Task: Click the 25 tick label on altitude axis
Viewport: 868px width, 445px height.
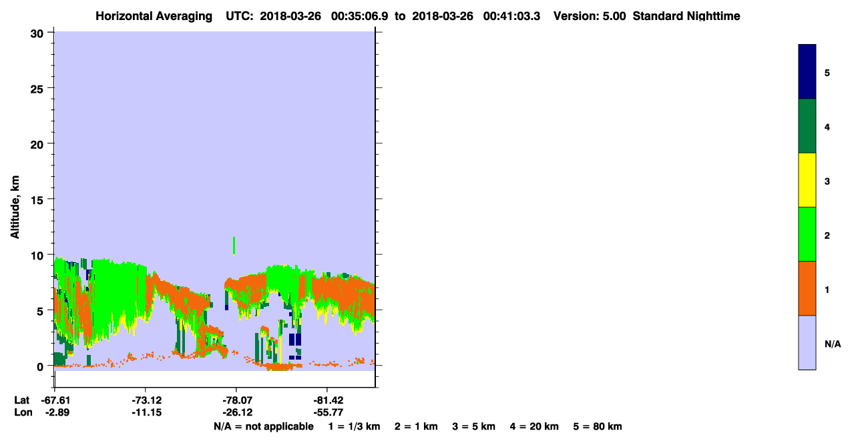Action: pyautogui.click(x=39, y=88)
